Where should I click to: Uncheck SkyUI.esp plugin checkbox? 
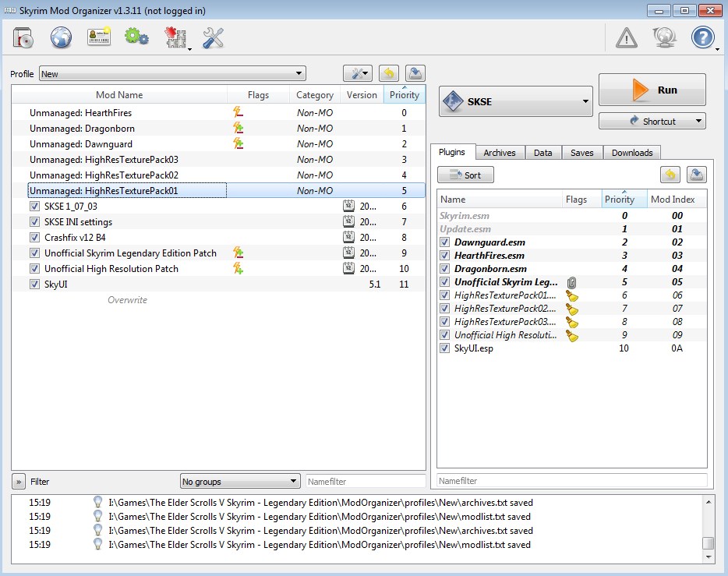[445, 348]
